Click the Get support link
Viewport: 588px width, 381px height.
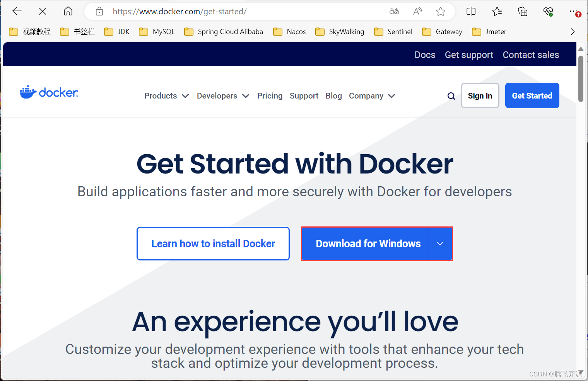[469, 55]
